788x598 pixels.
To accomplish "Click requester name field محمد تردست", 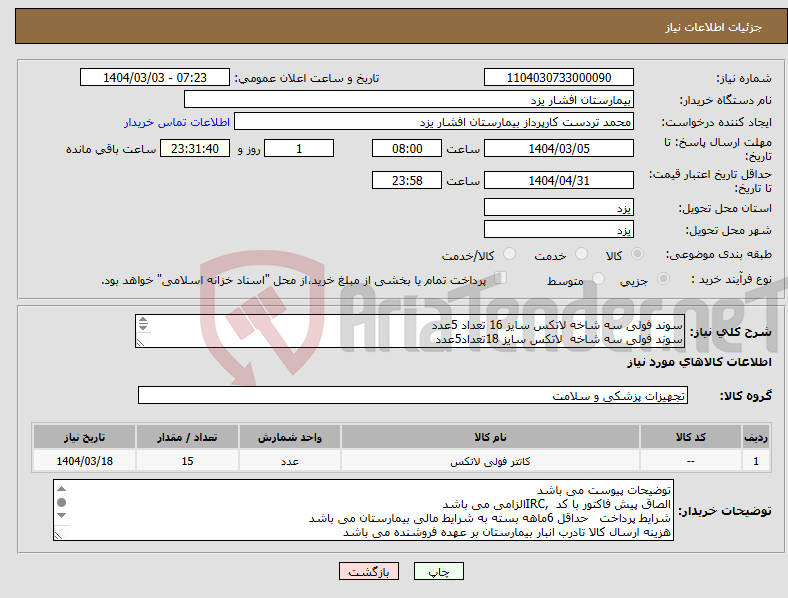I will [434, 122].
